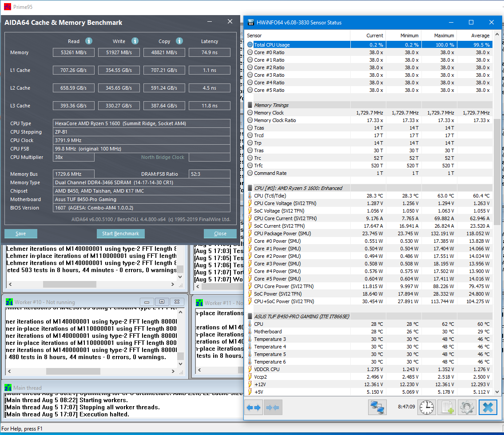Click L3 Cache Read 393.36 GB/s field

click(74, 105)
